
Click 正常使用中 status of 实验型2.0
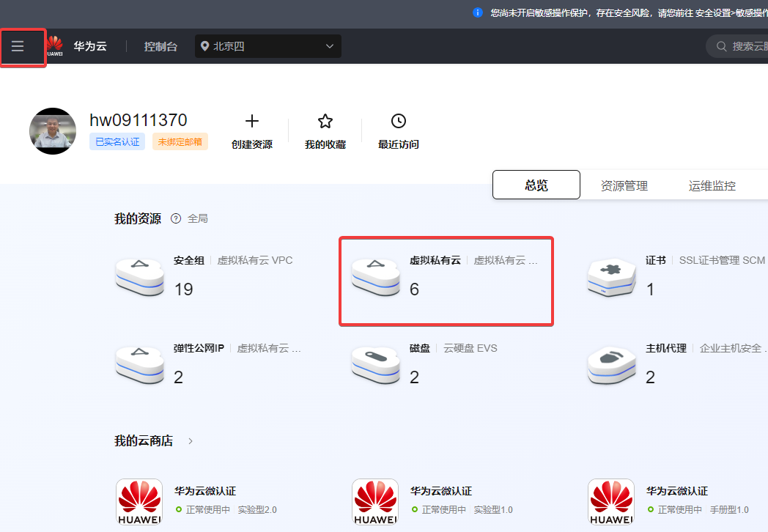pyautogui.click(x=207, y=509)
